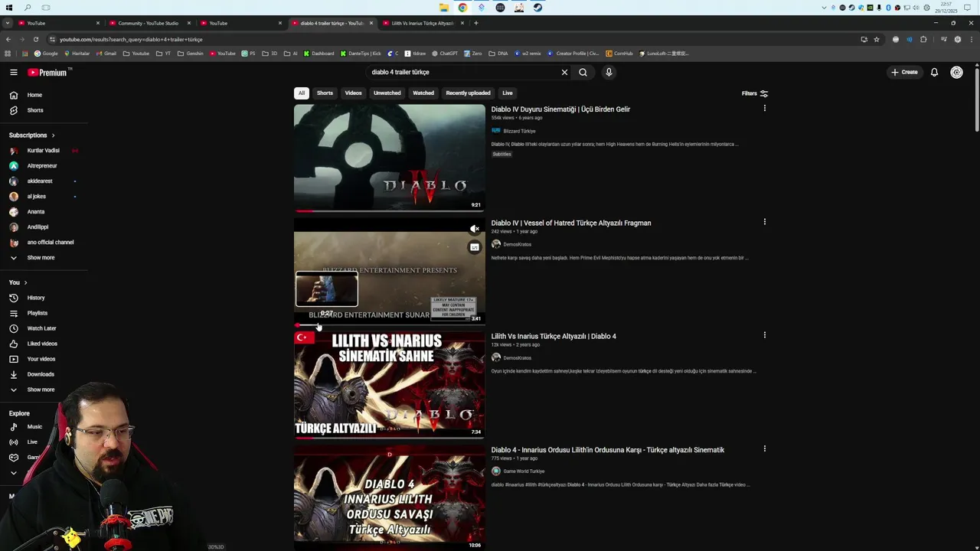Open the YouTube guide hamburger menu
The image size is (980, 551).
coord(13,72)
